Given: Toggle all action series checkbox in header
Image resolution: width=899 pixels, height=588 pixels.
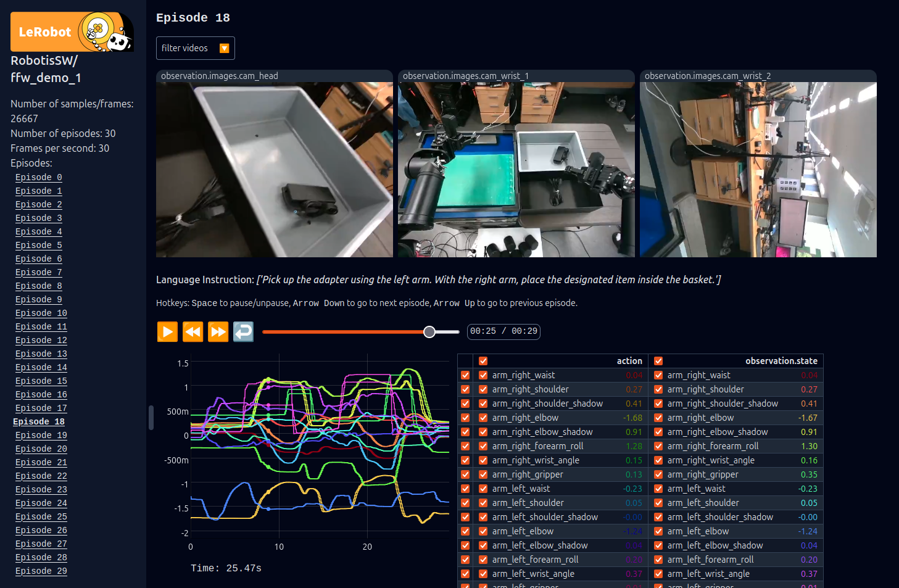Looking at the screenshot, I should pos(483,361).
